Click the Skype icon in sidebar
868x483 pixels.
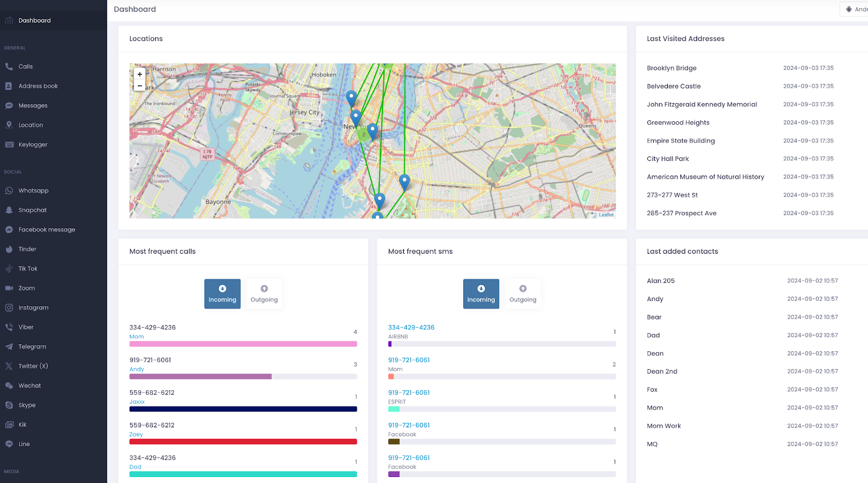(x=9, y=405)
